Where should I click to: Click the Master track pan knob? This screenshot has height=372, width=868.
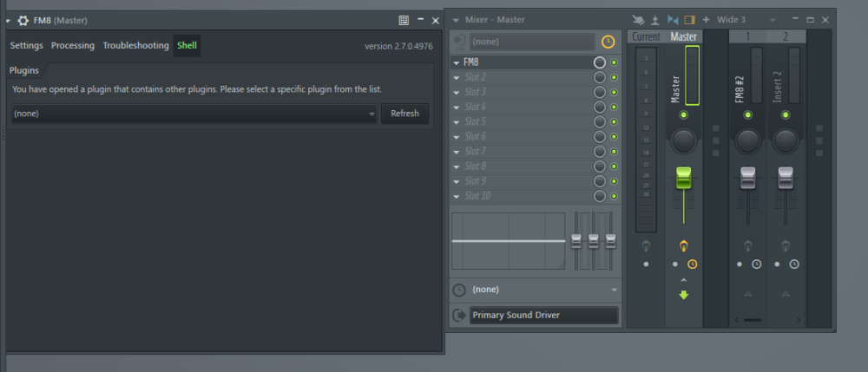tap(684, 140)
